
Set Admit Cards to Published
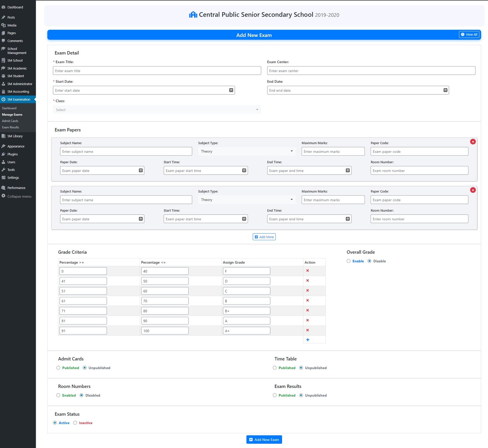(58, 368)
